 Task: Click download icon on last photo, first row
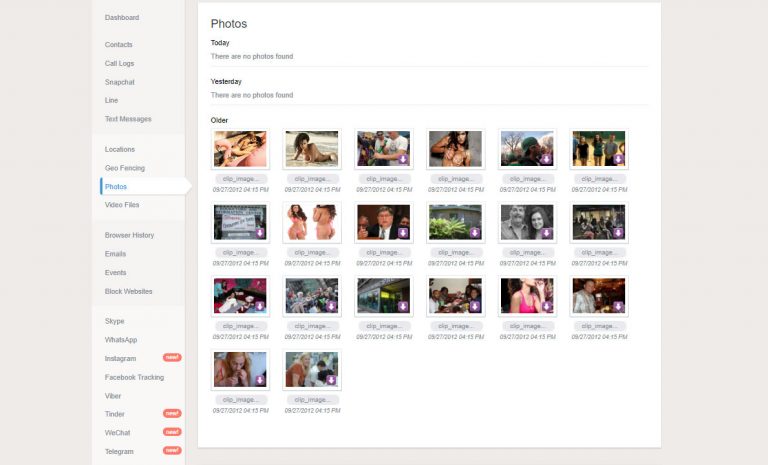pos(618,159)
